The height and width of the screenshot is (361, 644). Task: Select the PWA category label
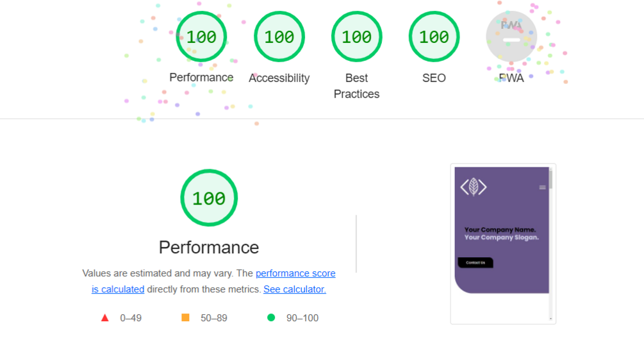tap(511, 78)
